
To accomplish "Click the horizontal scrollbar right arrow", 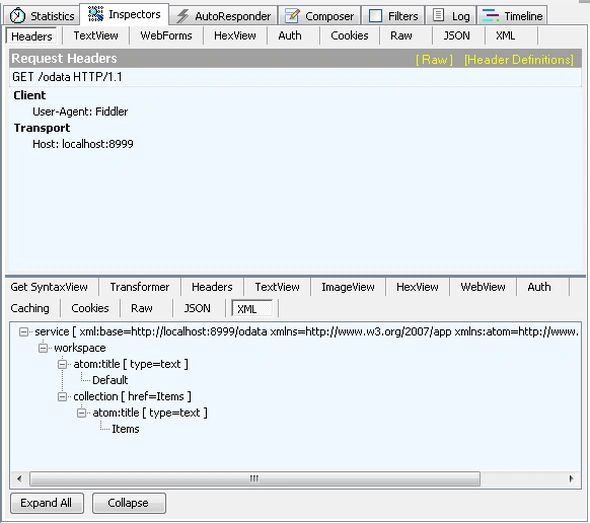I will pos(571,479).
